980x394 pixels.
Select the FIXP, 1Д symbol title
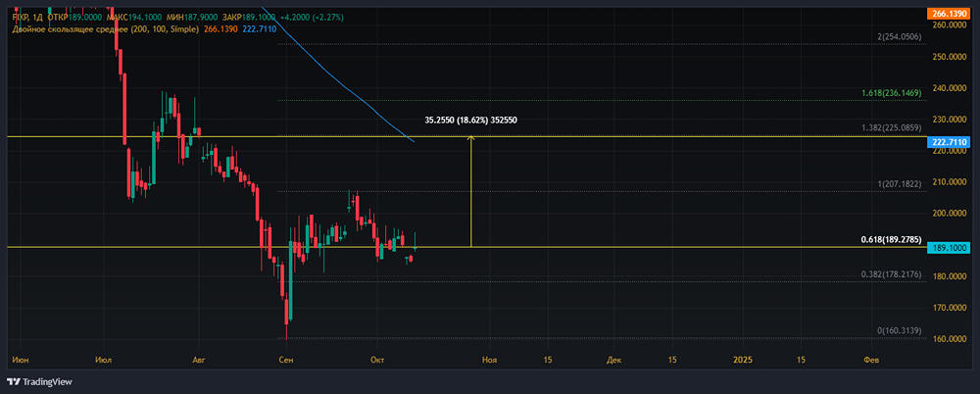(x=26, y=17)
